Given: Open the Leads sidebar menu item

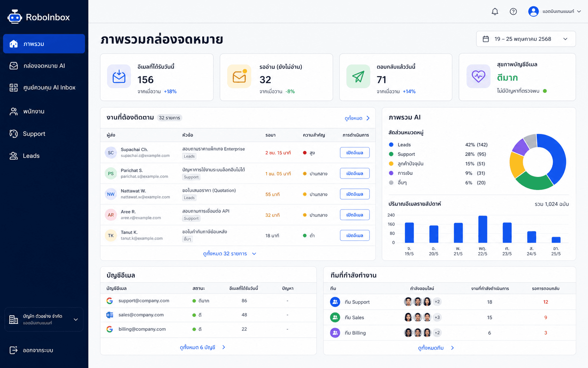Looking at the screenshot, I should tap(44, 156).
